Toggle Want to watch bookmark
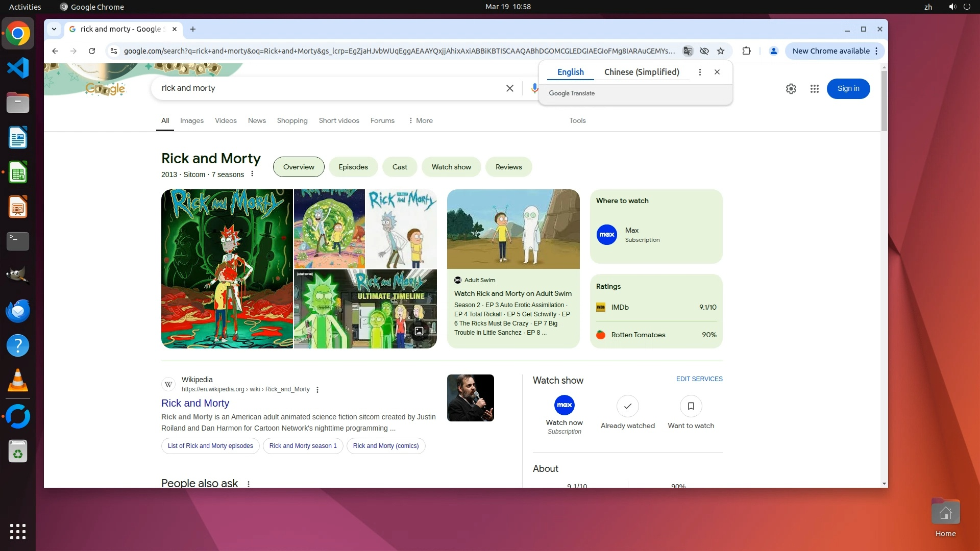Screen dimensions: 980x551 tap(691, 406)
